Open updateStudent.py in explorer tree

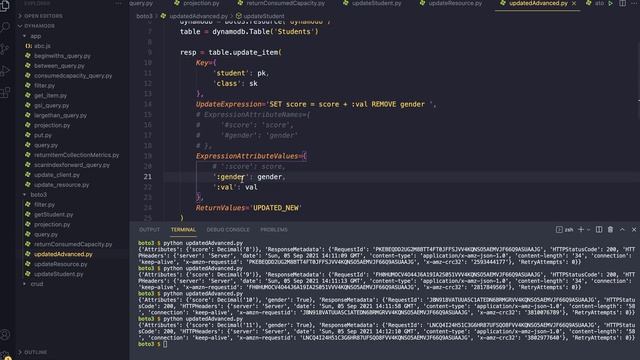(x=58, y=274)
